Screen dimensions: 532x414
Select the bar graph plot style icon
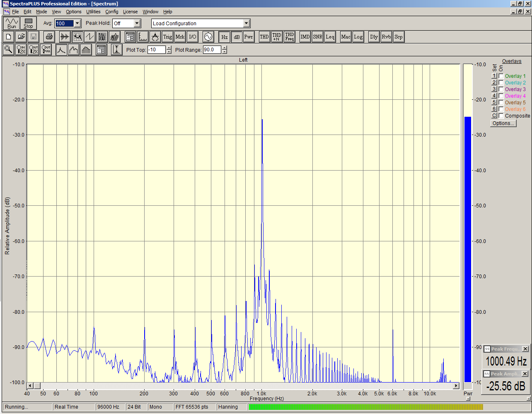tap(86, 50)
